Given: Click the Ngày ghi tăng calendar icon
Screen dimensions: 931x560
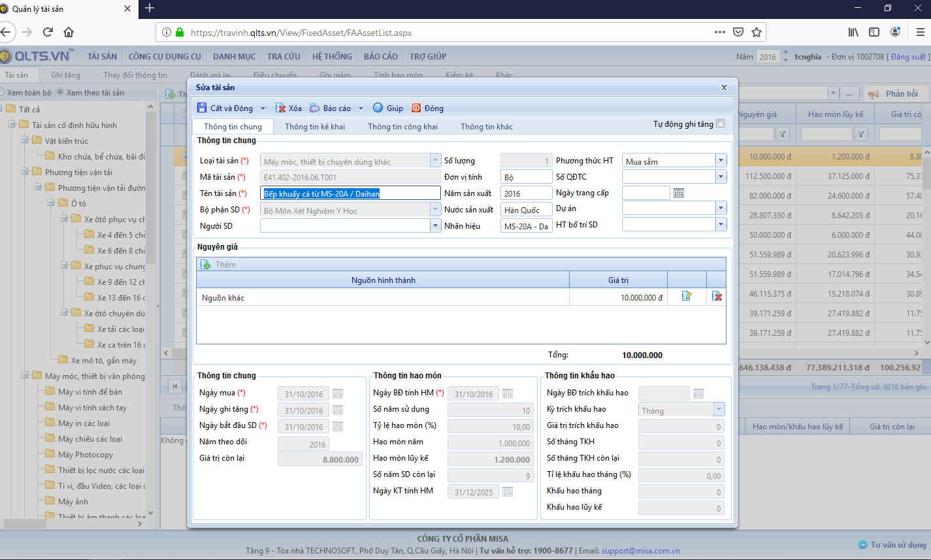Looking at the screenshot, I should [337, 410].
